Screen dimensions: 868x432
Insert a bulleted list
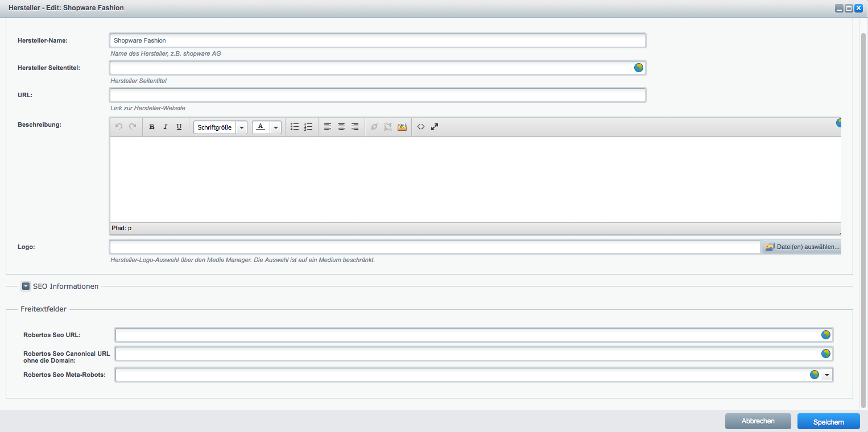tap(295, 127)
